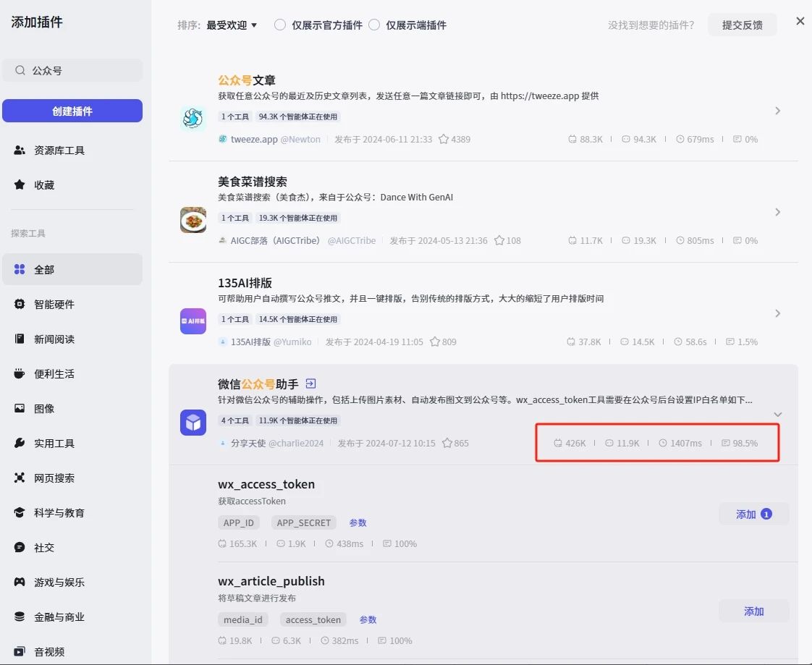Select the 智能硬件 category

pyautogui.click(x=72, y=304)
